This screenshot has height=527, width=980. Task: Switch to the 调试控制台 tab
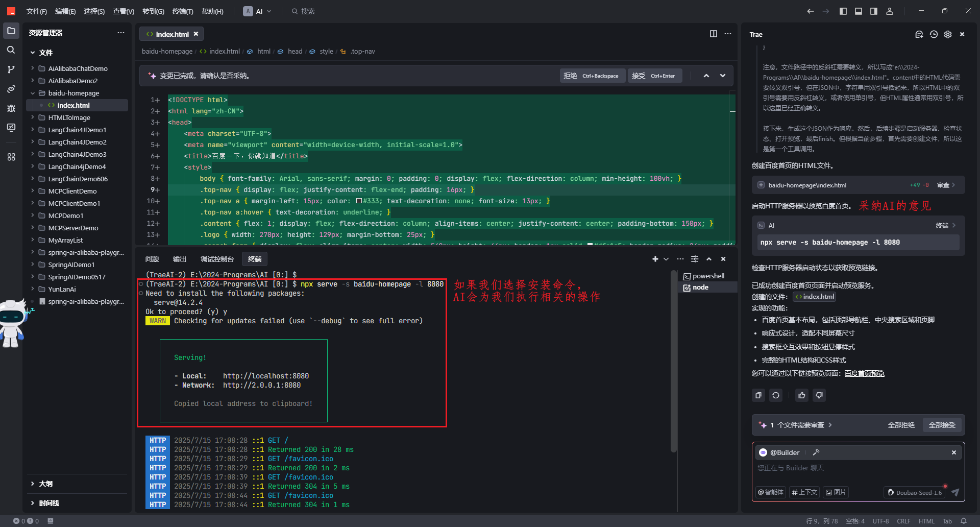pos(217,259)
